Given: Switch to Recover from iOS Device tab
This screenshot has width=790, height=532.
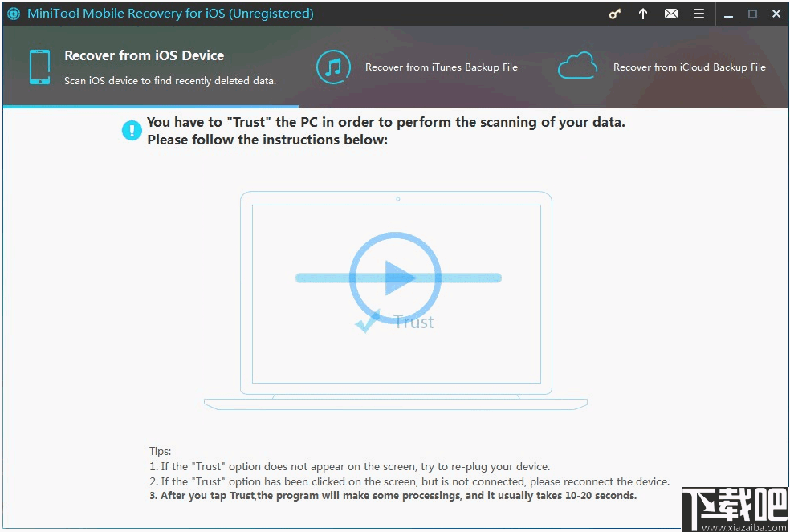Looking at the screenshot, I should (144, 55).
